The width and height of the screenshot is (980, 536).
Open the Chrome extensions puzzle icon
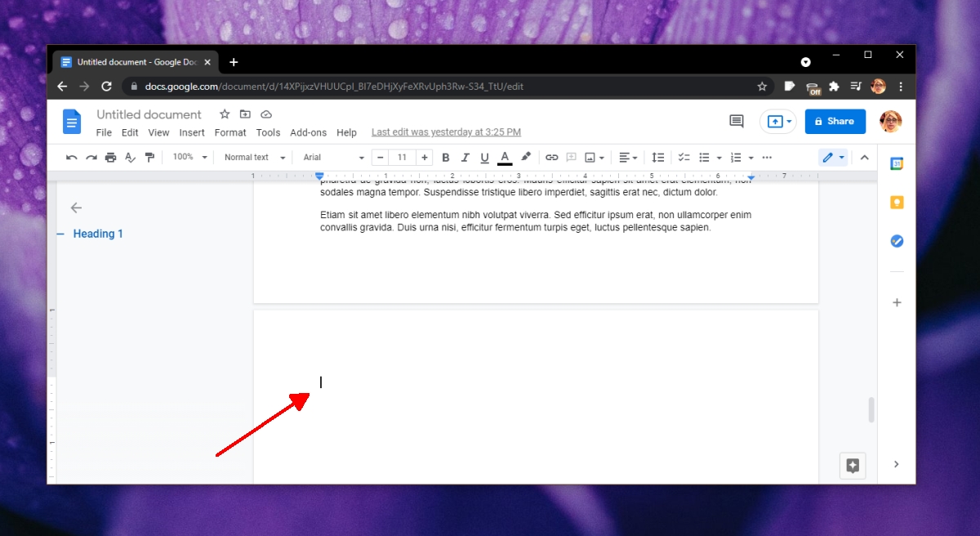(834, 86)
